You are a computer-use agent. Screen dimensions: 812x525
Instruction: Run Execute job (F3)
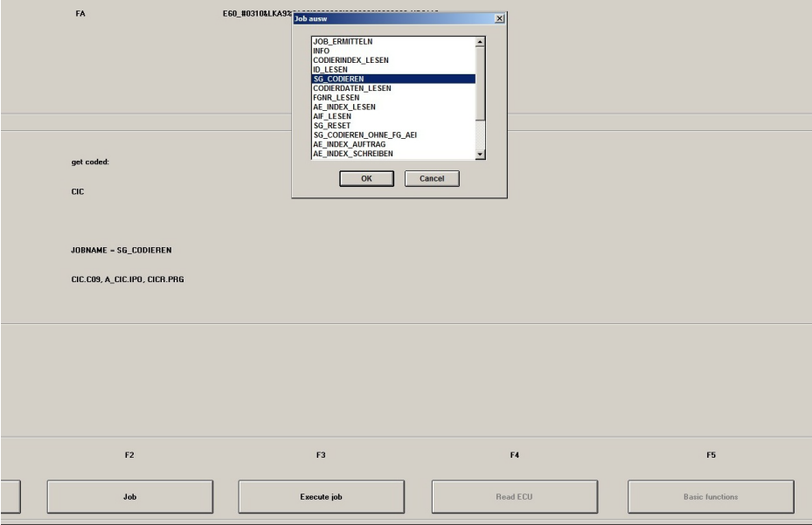pos(323,494)
